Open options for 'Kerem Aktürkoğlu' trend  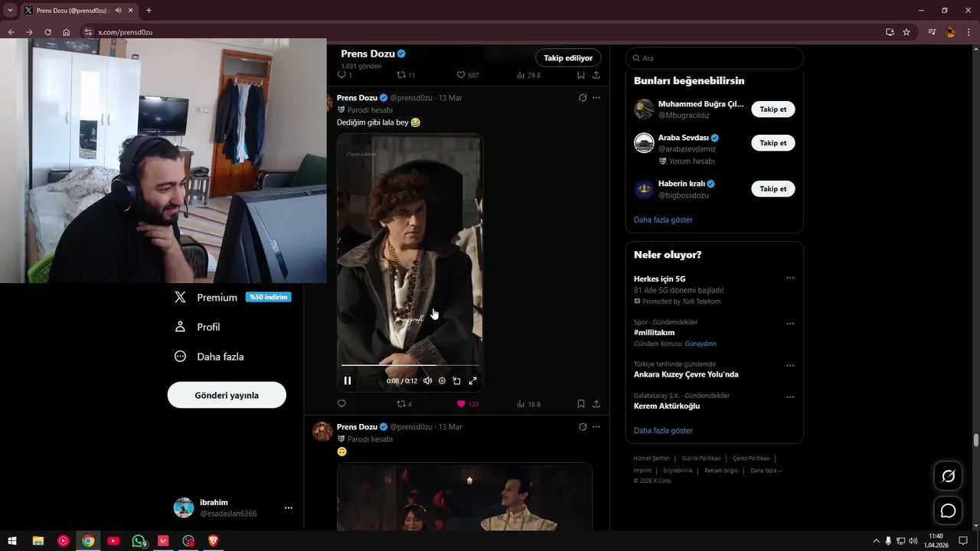point(790,398)
